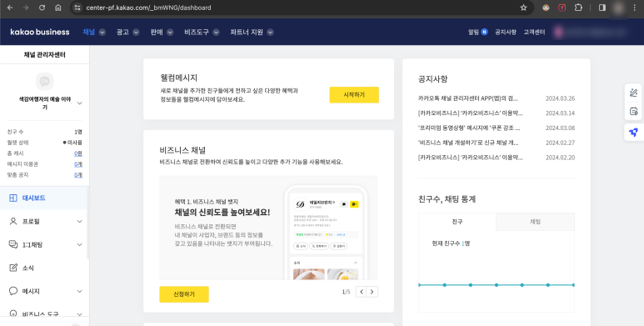Expand the 프로필 submenu chevron
Image resolution: width=644 pixels, height=326 pixels.
point(80,222)
